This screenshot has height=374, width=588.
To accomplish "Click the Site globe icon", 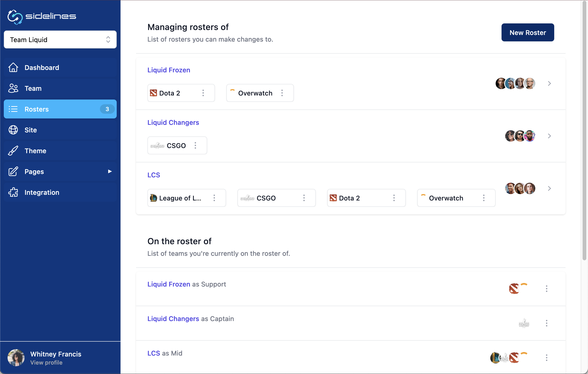I will pyautogui.click(x=13, y=130).
